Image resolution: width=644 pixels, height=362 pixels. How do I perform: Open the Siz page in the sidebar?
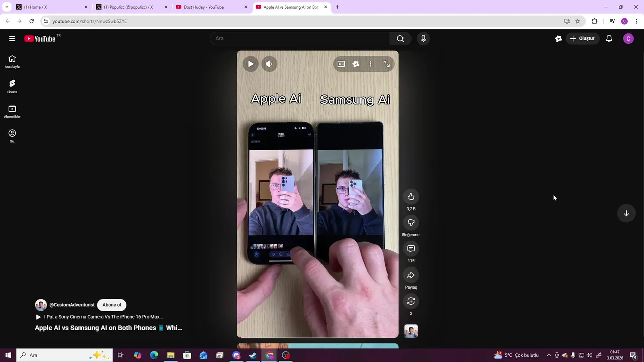click(12, 136)
